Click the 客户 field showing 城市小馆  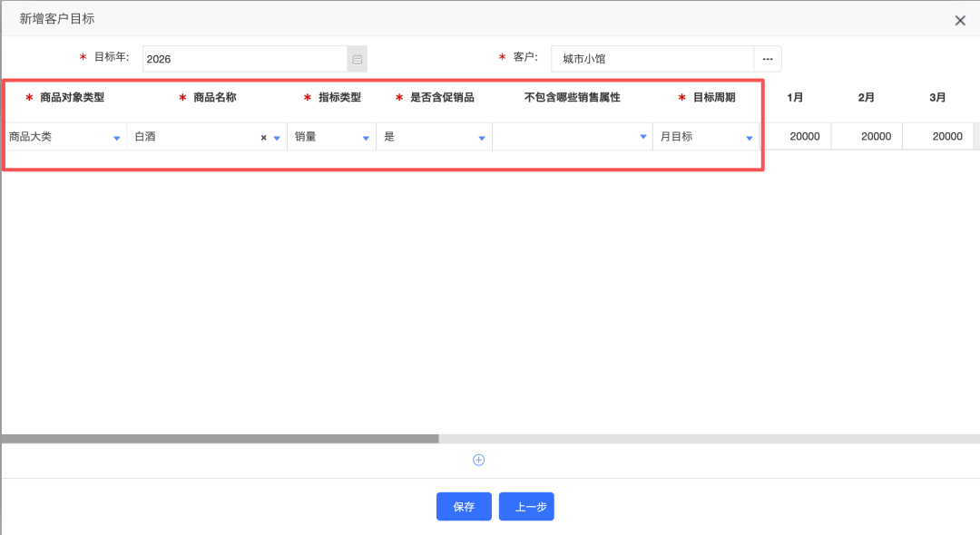tap(653, 58)
